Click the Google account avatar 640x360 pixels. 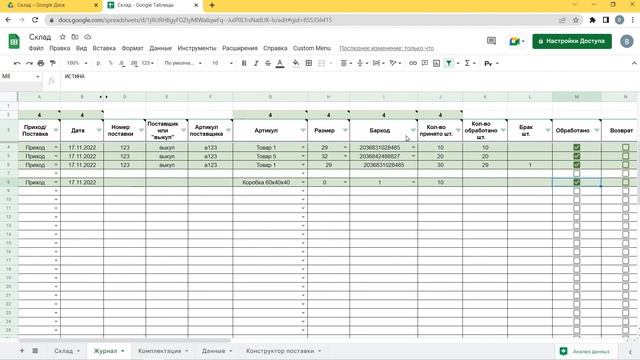tap(627, 41)
